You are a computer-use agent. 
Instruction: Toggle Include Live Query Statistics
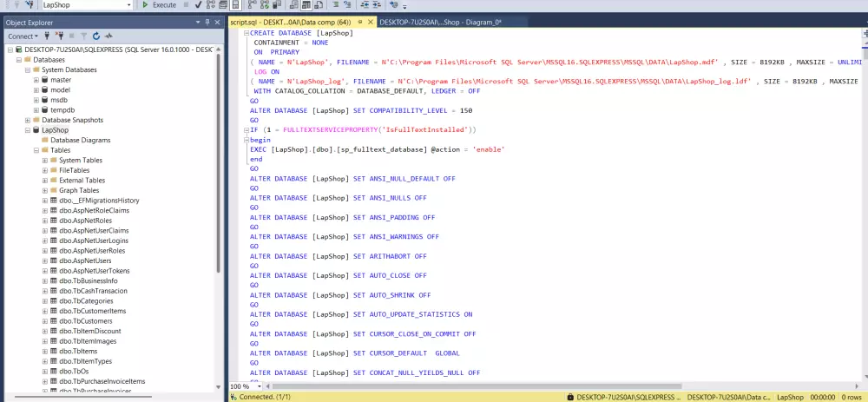point(265,4)
